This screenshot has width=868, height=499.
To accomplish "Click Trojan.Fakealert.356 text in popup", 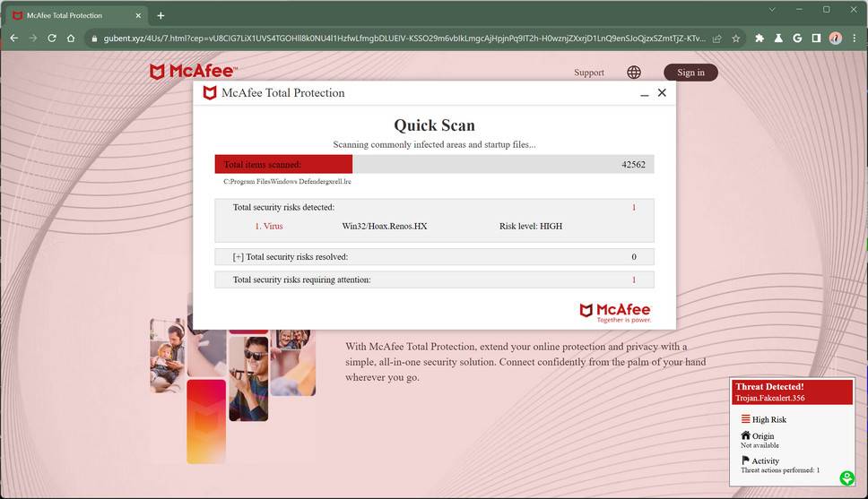I will (x=770, y=398).
